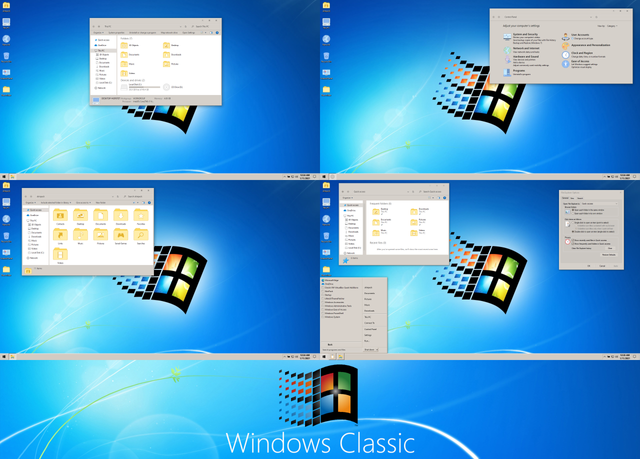This screenshot has height=459, width=640.
Task: Choose Settings in the Start menu
Action: click(368, 335)
